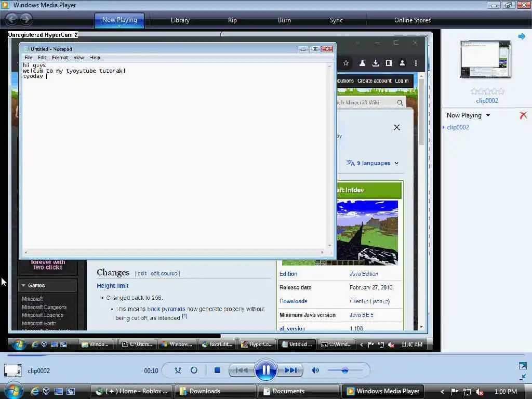
Task: Skip to the previous item
Action: (242, 370)
